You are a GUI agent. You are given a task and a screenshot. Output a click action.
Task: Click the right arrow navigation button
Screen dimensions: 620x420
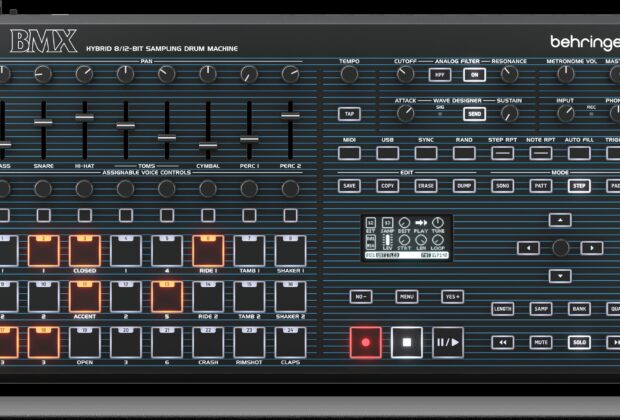click(x=592, y=248)
